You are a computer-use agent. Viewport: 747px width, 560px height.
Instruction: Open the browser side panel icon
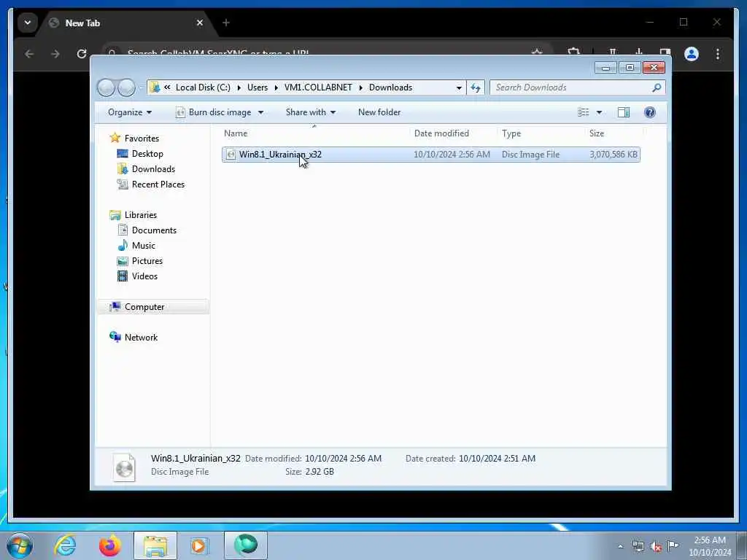pos(665,52)
